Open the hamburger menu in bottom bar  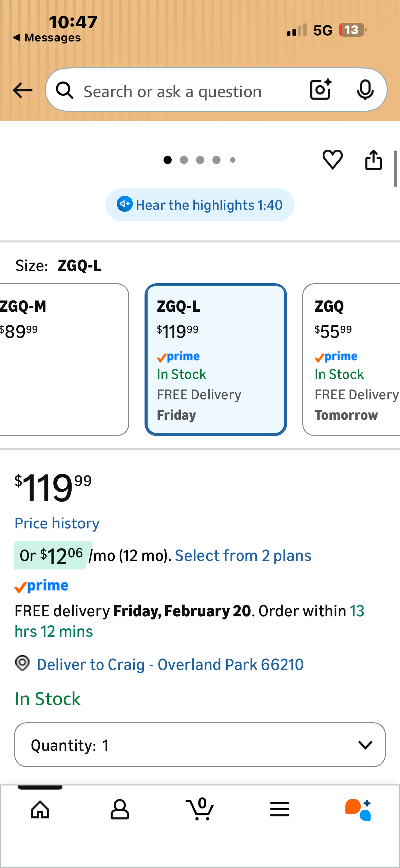[280, 810]
